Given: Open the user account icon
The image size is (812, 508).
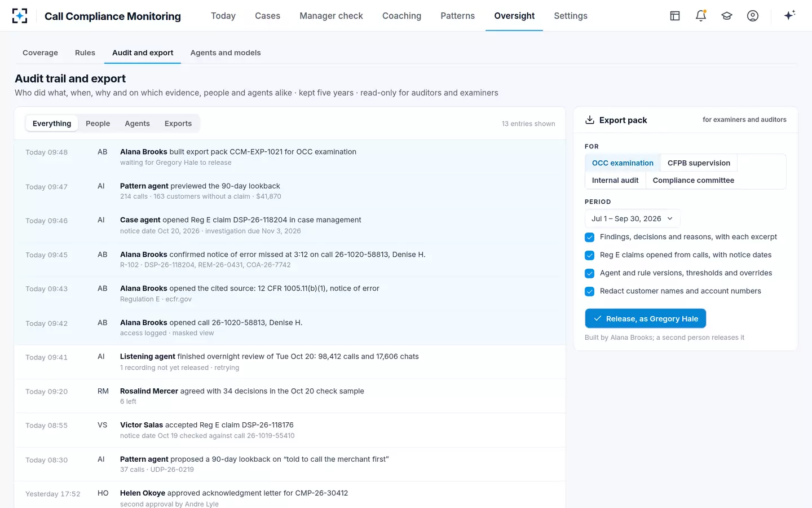Looking at the screenshot, I should [x=753, y=16].
